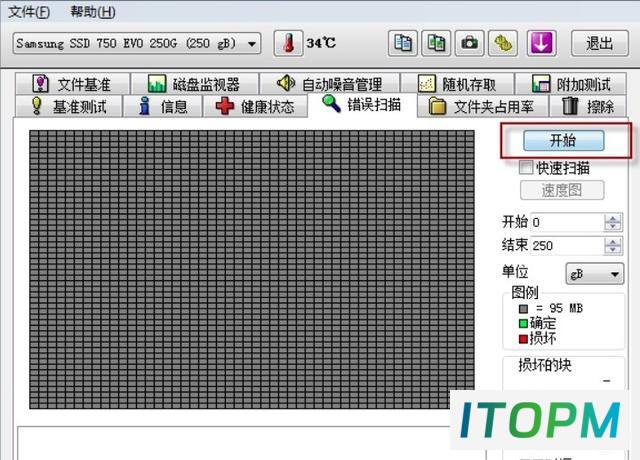
Task: Click the 退出 exit button
Action: point(600,43)
